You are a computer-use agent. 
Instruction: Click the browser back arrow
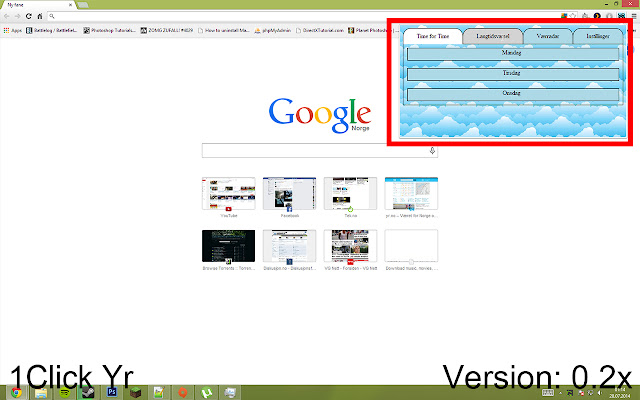7,16
